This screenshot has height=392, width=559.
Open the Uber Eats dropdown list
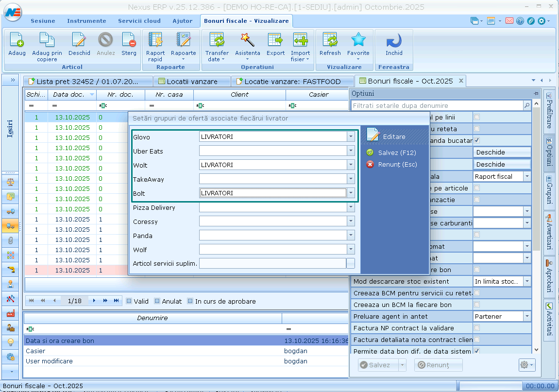(351, 151)
